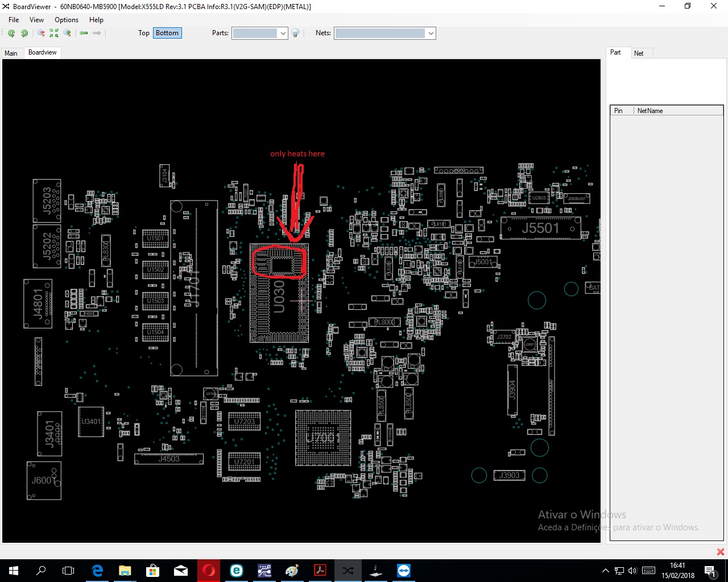Click the lightbulb icon beside Parts
The height and width of the screenshot is (582, 728).
[x=295, y=33]
